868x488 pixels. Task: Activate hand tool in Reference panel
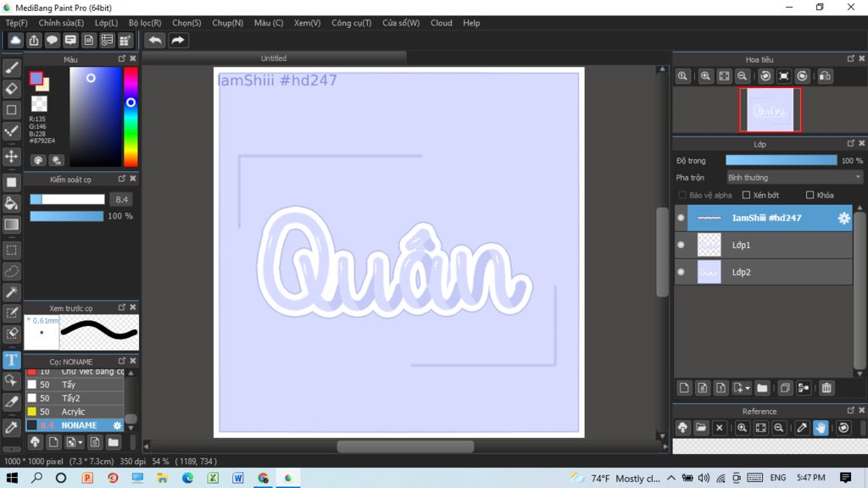pyautogui.click(x=821, y=428)
